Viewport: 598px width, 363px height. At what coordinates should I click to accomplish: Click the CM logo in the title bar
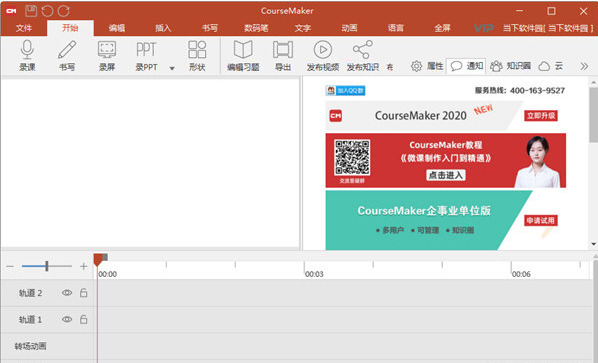pyautogui.click(x=11, y=11)
